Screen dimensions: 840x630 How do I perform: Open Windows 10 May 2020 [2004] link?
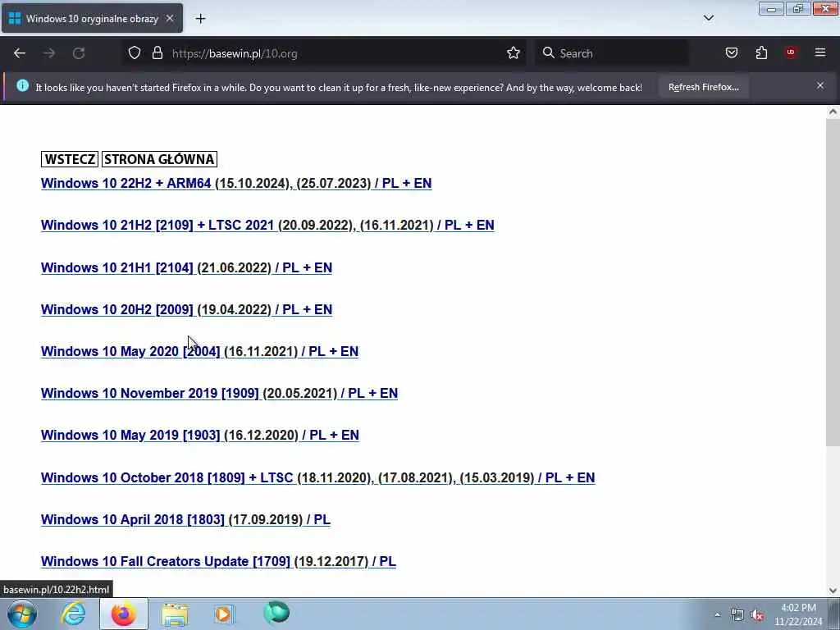[200, 351]
